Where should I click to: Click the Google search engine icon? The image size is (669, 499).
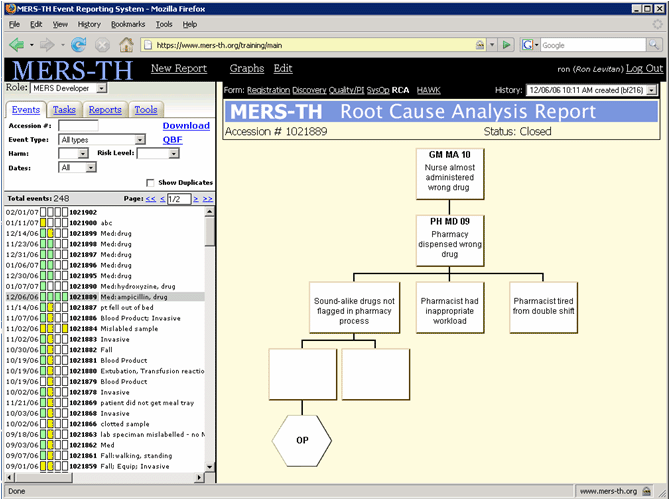pos(527,45)
